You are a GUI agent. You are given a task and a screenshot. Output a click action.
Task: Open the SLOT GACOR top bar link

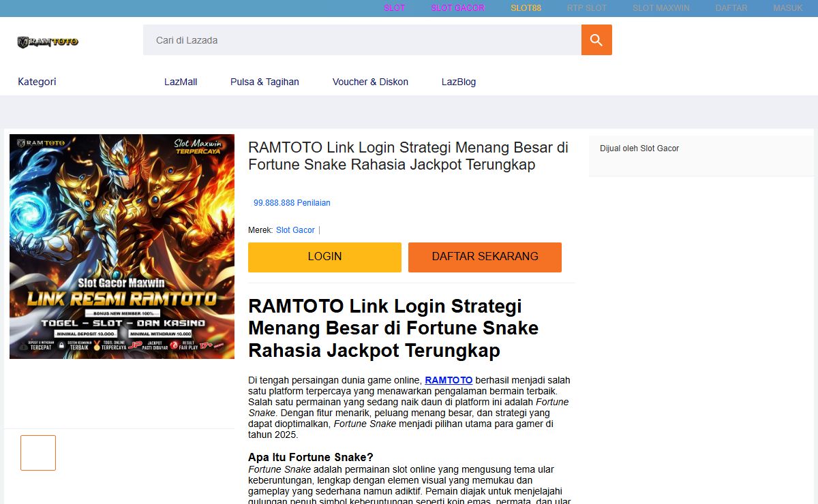coord(457,8)
